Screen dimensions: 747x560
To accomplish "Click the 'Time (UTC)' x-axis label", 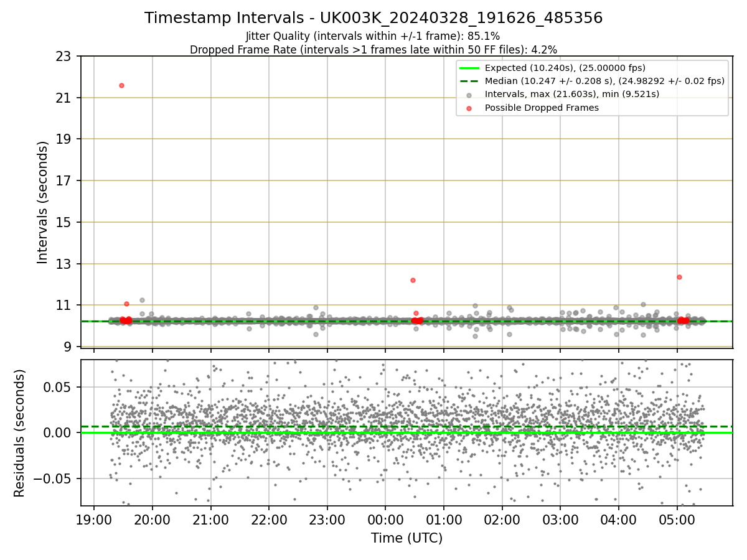I will [406, 538].
